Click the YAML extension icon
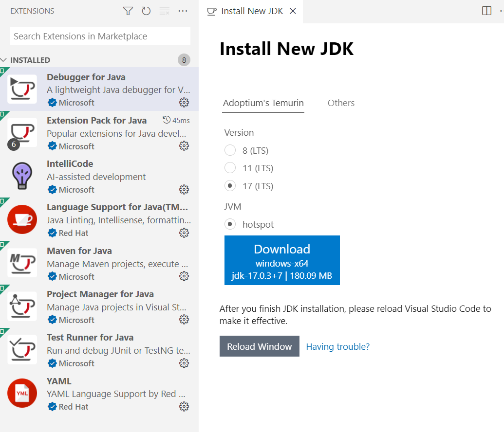 tap(22, 393)
